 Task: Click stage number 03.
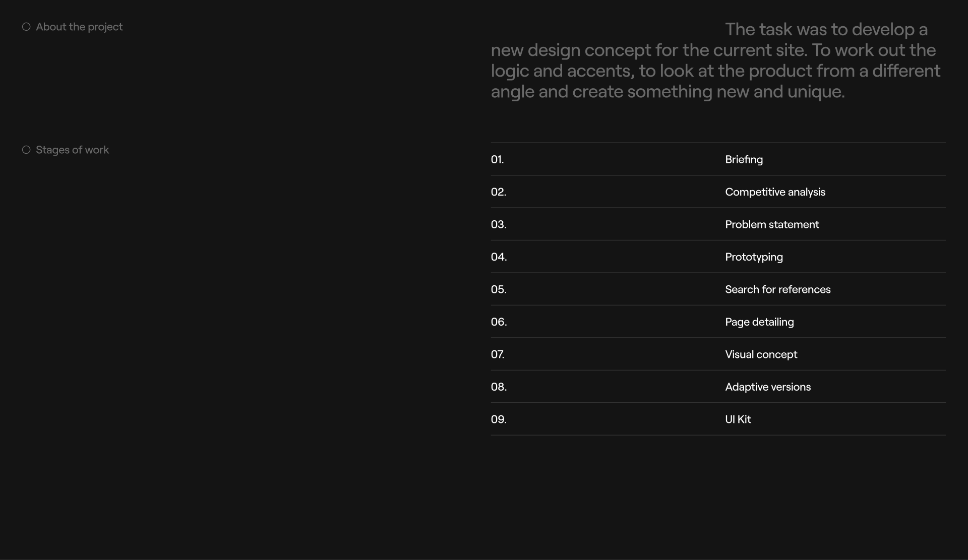click(x=499, y=224)
